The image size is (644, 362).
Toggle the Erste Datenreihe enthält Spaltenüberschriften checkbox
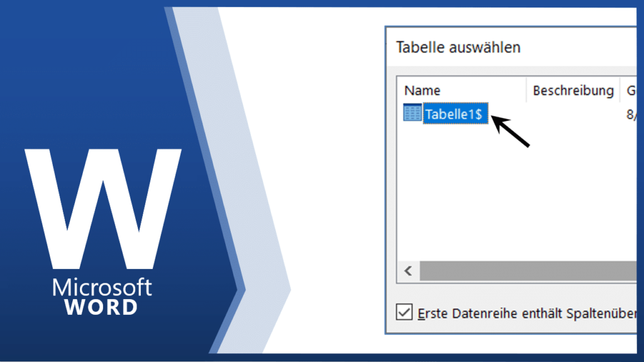(x=404, y=312)
